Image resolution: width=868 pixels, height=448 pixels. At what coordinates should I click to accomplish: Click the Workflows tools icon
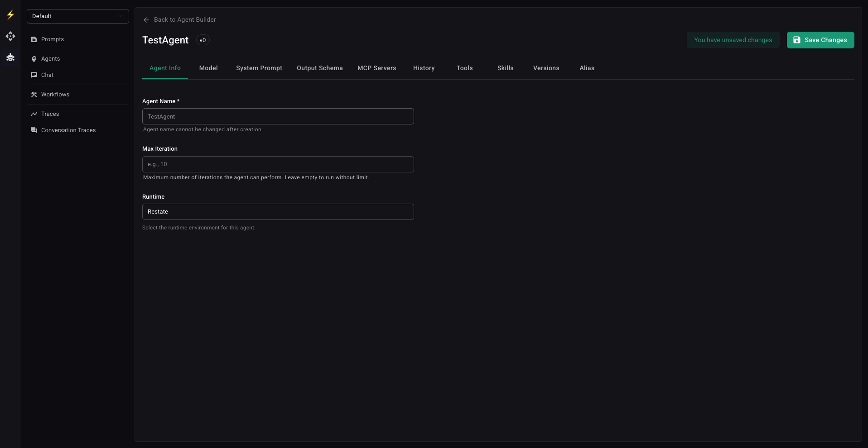point(34,94)
